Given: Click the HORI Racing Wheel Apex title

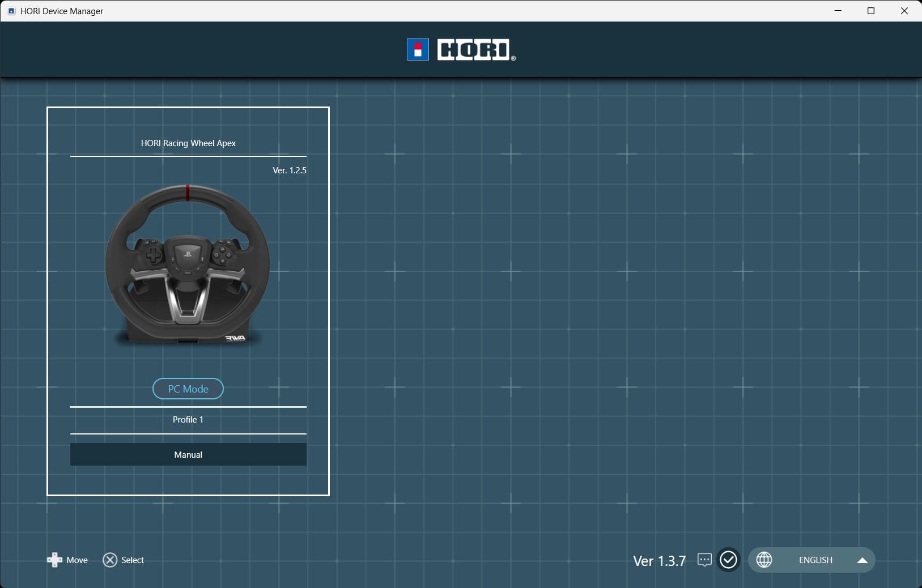Looking at the screenshot, I should point(188,143).
